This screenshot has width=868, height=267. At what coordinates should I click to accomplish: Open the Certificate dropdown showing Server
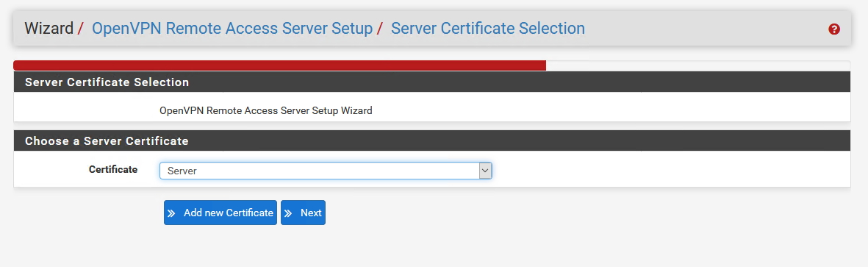coord(326,171)
